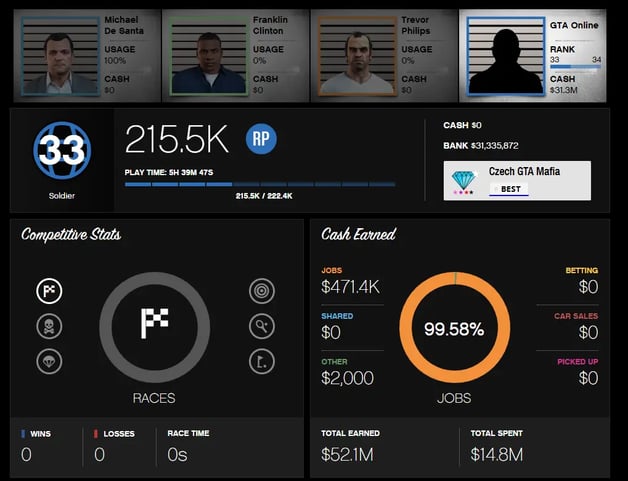Select the Deathmatch skull icon

(x=49, y=326)
